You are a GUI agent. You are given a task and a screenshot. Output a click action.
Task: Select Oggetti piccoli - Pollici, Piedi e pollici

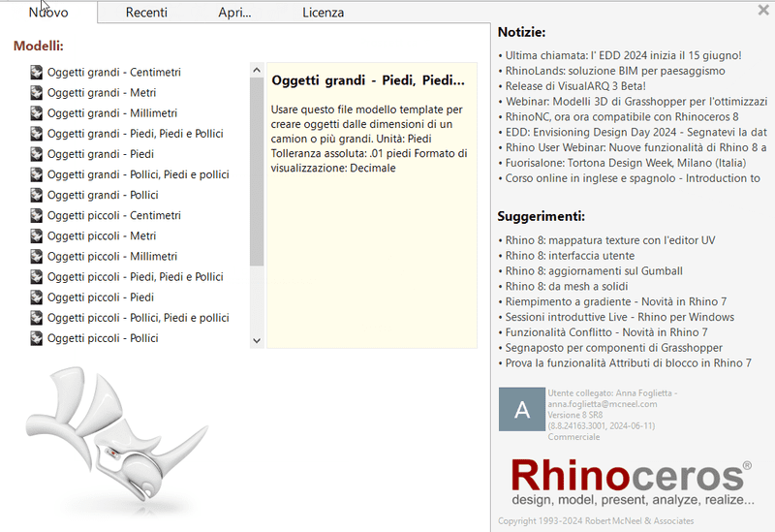pos(139,318)
